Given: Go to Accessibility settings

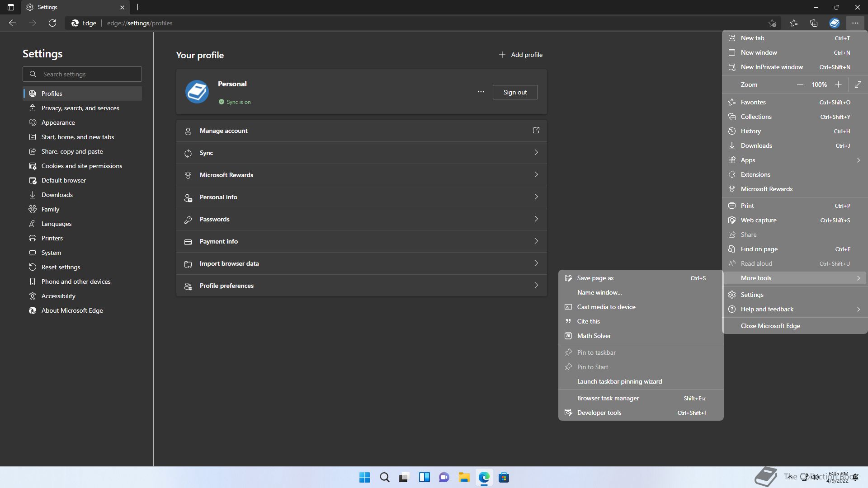Looking at the screenshot, I should point(82,296).
